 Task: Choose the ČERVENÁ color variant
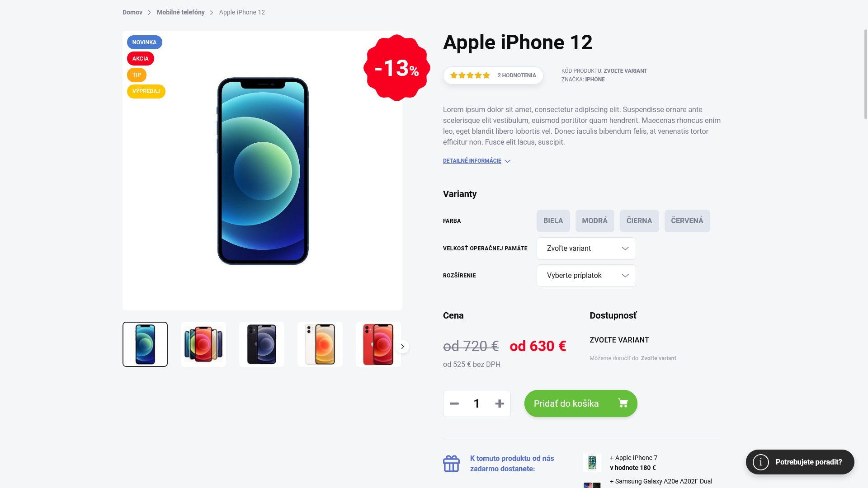687,221
